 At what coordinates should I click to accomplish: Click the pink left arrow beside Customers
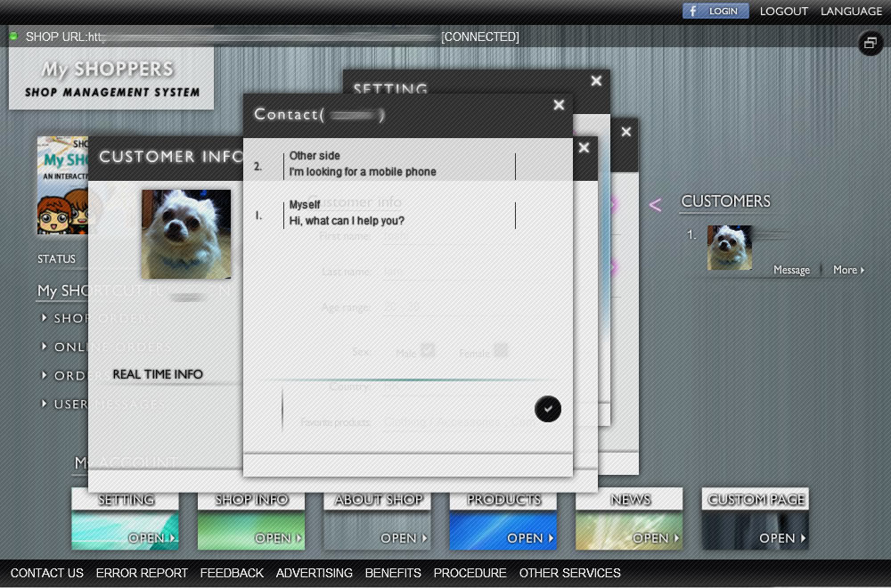[655, 206]
